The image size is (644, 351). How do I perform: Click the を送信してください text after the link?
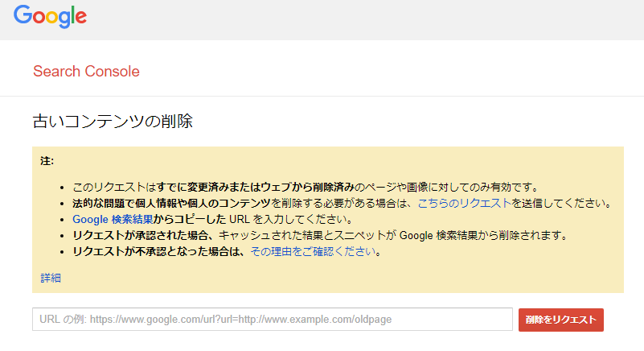(x=561, y=204)
